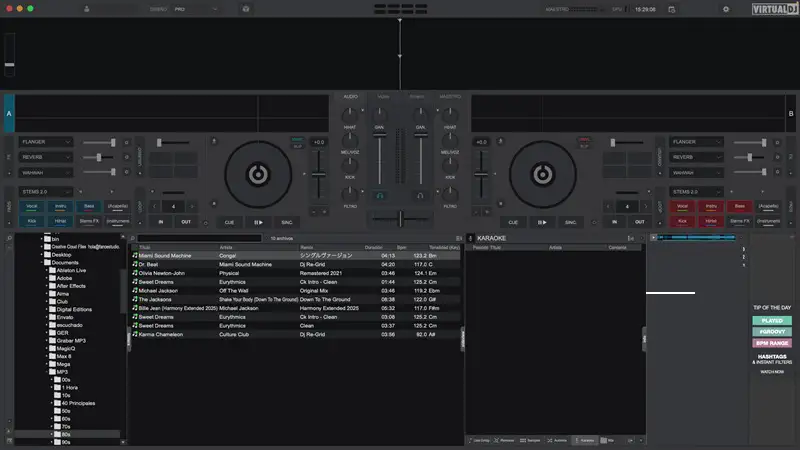This screenshot has height=450, width=800.
Task: Select Karma Chameleon track row
Action: coord(296,335)
